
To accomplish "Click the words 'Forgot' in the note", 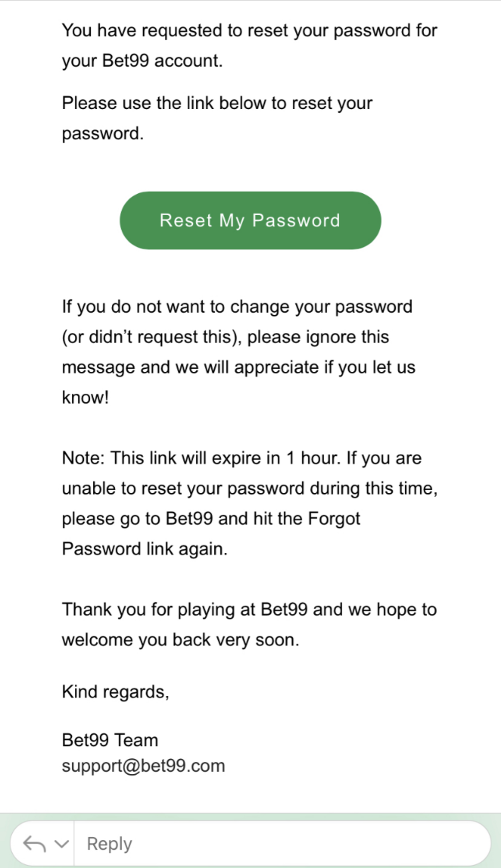I will coord(334,519).
